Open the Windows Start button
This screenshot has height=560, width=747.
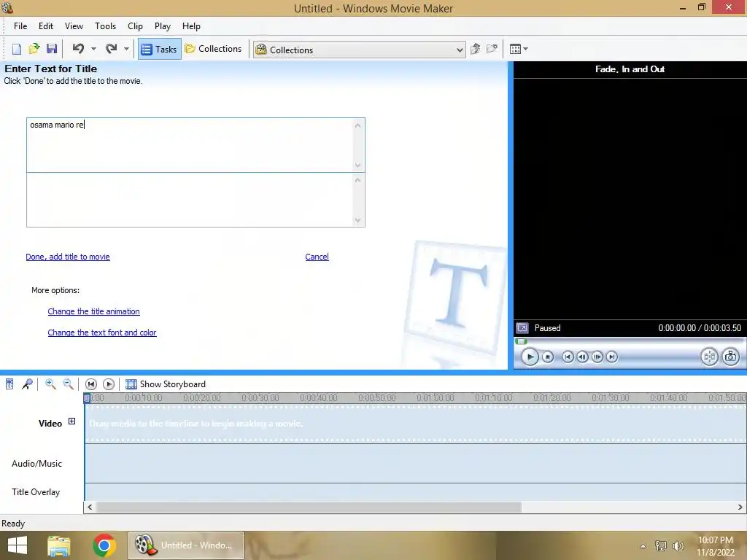pyautogui.click(x=18, y=545)
